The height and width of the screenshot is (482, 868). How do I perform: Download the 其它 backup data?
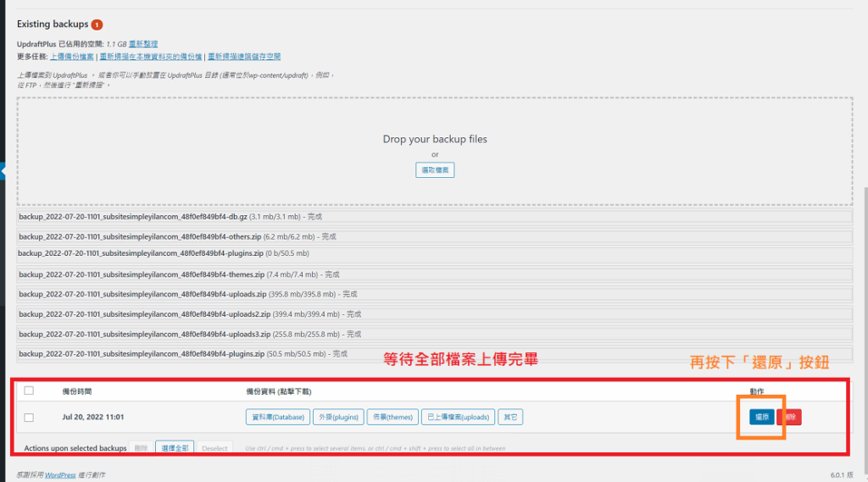(x=509, y=417)
